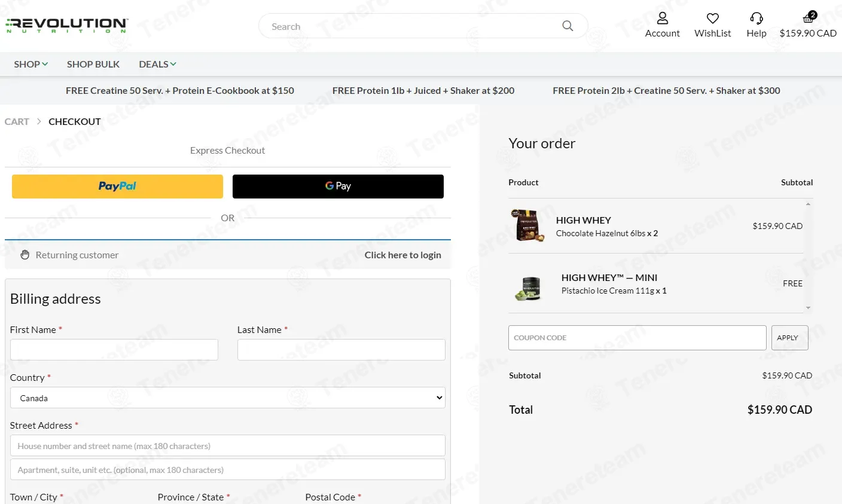
Task: Click the apartment, suite, unit field
Action: (x=228, y=469)
